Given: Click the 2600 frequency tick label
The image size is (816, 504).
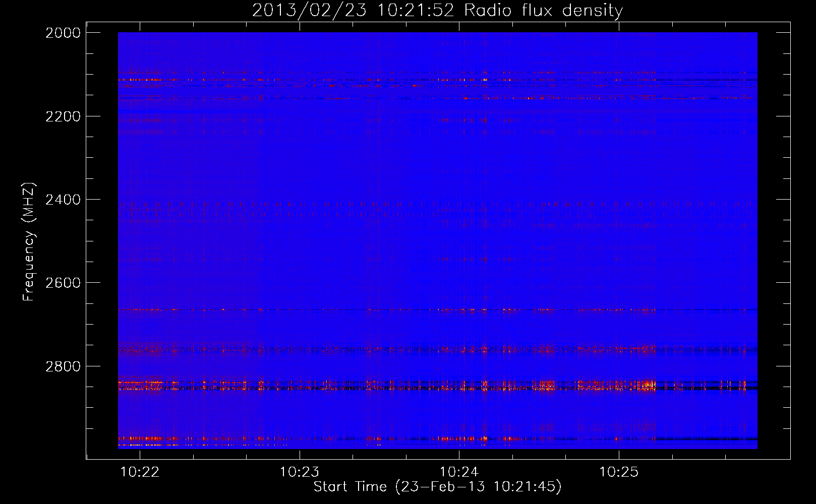Looking at the screenshot, I should (x=63, y=283).
